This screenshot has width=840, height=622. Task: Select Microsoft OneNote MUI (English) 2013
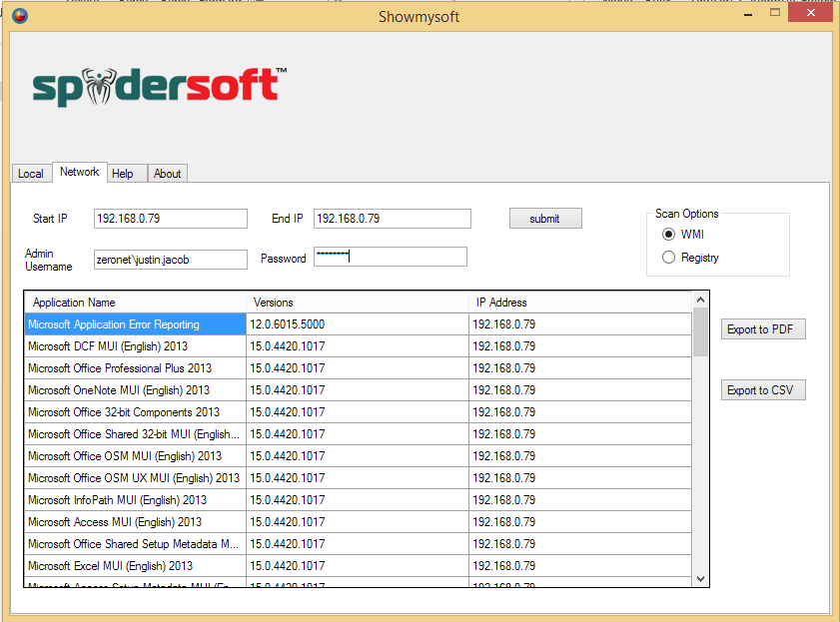coord(135,390)
